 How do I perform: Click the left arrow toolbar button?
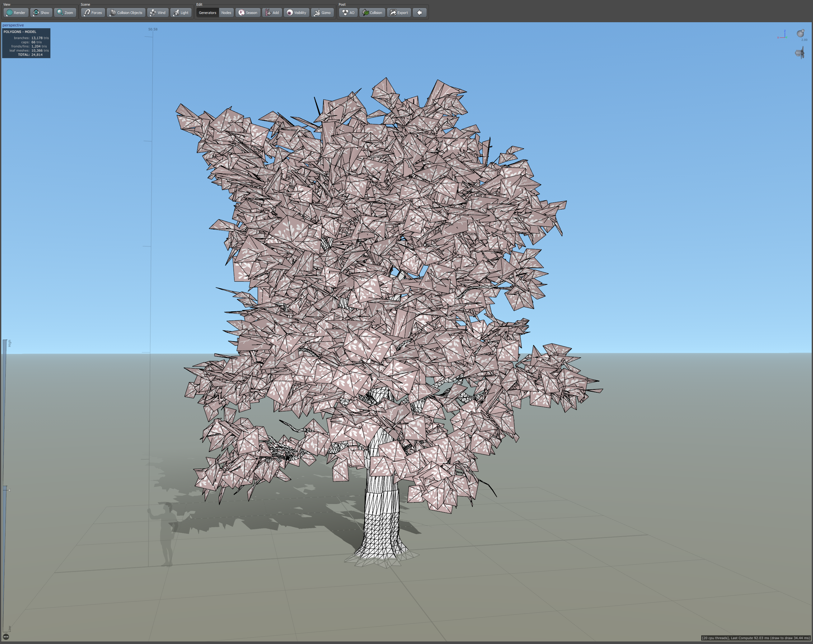click(419, 12)
